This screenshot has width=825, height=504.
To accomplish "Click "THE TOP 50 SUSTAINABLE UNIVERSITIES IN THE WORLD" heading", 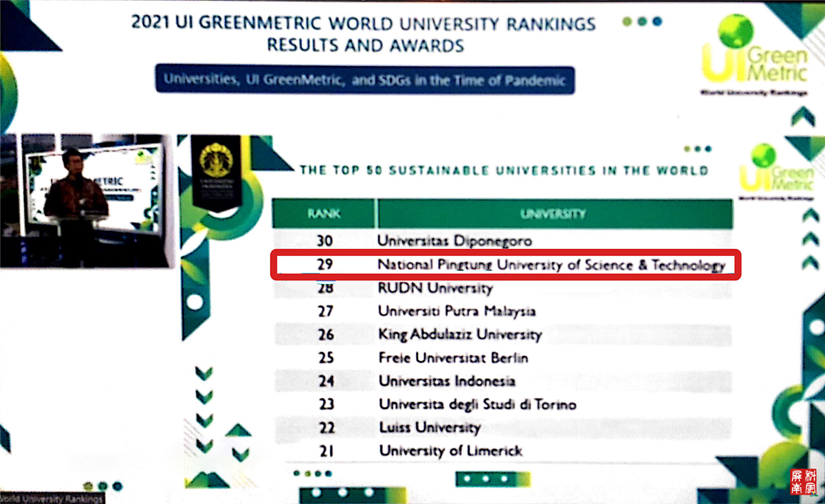I will [504, 170].
